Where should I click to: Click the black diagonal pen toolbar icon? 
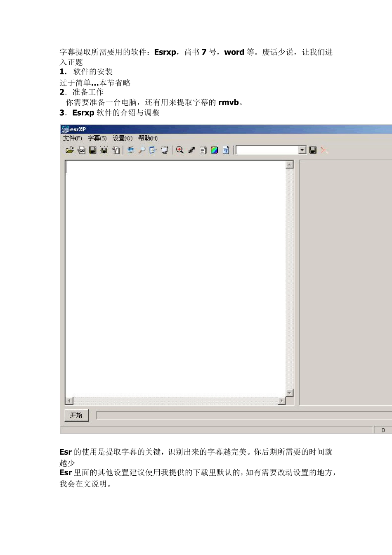point(191,150)
